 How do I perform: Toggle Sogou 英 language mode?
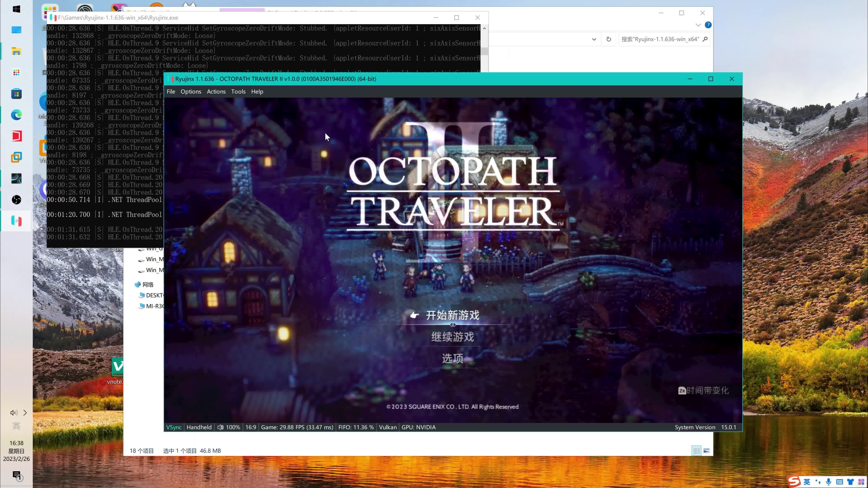pyautogui.click(x=807, y=482)
